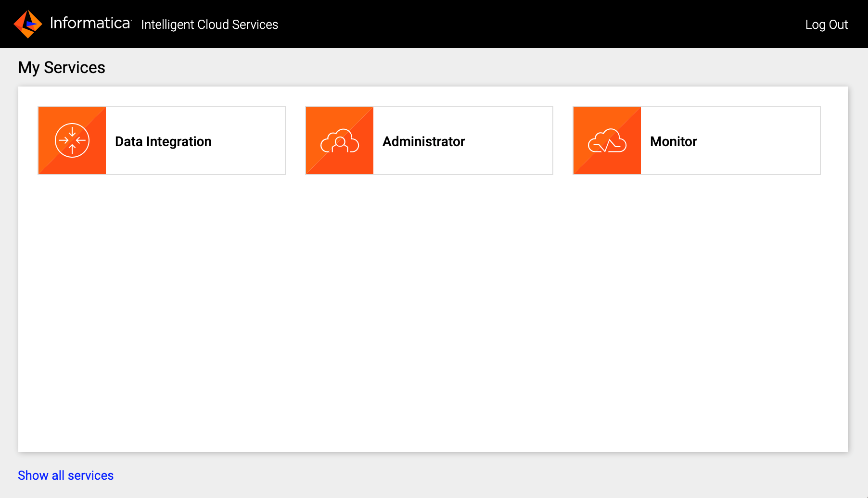868x498 pixels.
Task: Select the Administrator label
Action: [x=423, y=142]
